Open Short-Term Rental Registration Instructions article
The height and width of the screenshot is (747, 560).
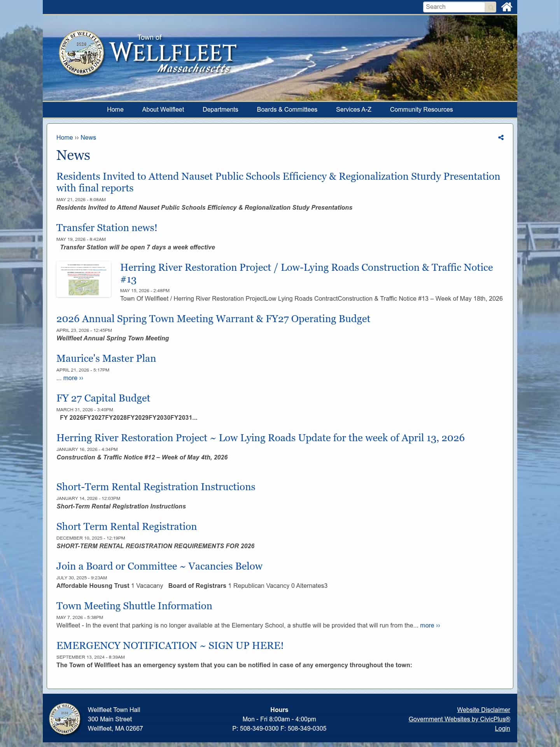(156, 487)
